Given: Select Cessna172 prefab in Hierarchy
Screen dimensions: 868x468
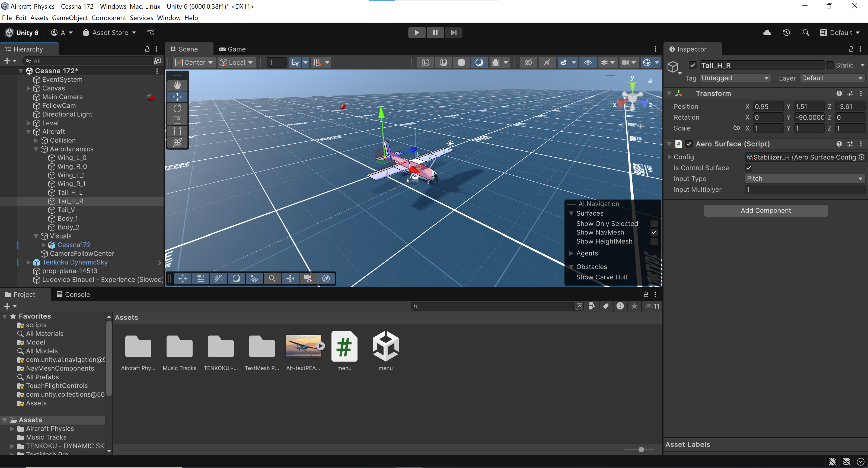Looking at the screenshot, I should pyautogui.click(x=74, y=245).
